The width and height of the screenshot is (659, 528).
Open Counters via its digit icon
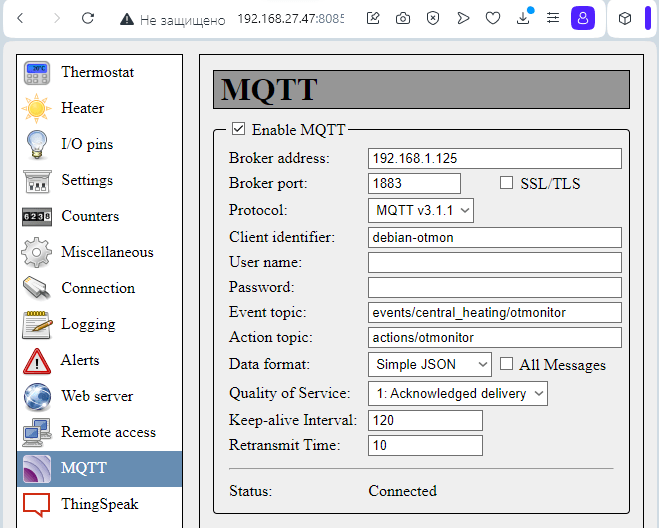pyautogui.click(x=37, y=217)
